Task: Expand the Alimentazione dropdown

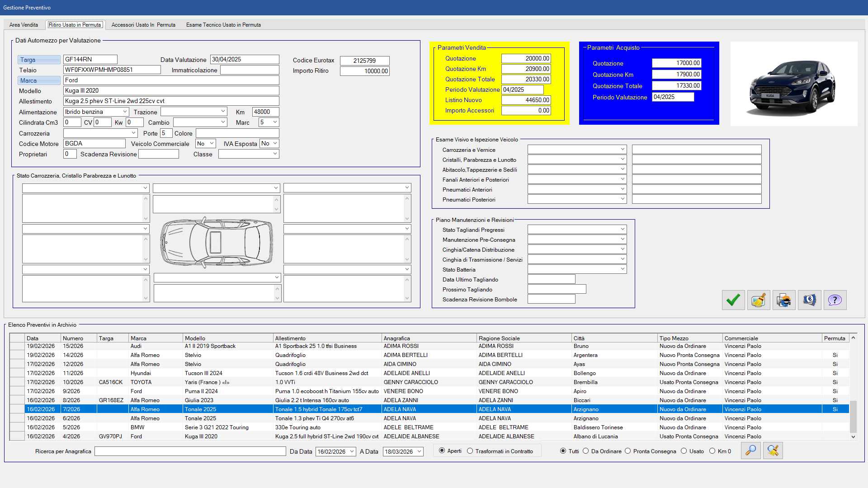Action: (125, 112)
